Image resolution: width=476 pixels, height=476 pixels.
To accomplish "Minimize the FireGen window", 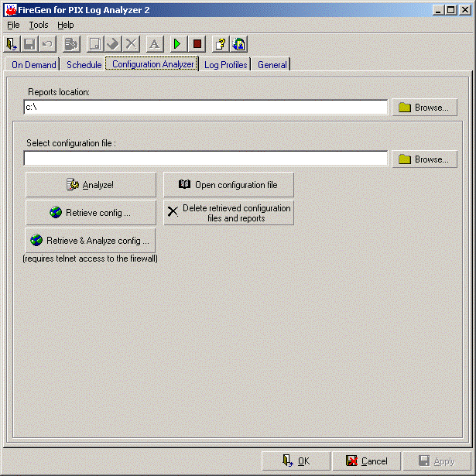I will 438,10.
